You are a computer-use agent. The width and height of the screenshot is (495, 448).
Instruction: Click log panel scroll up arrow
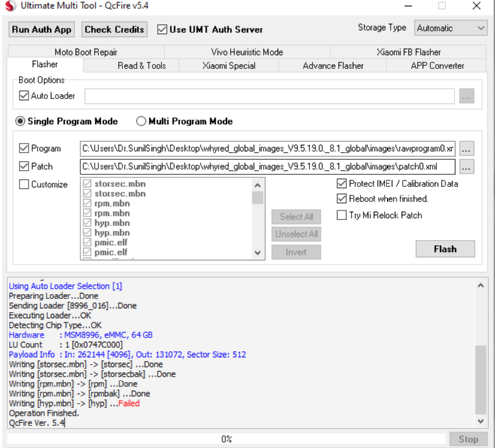tap(481, 286)
